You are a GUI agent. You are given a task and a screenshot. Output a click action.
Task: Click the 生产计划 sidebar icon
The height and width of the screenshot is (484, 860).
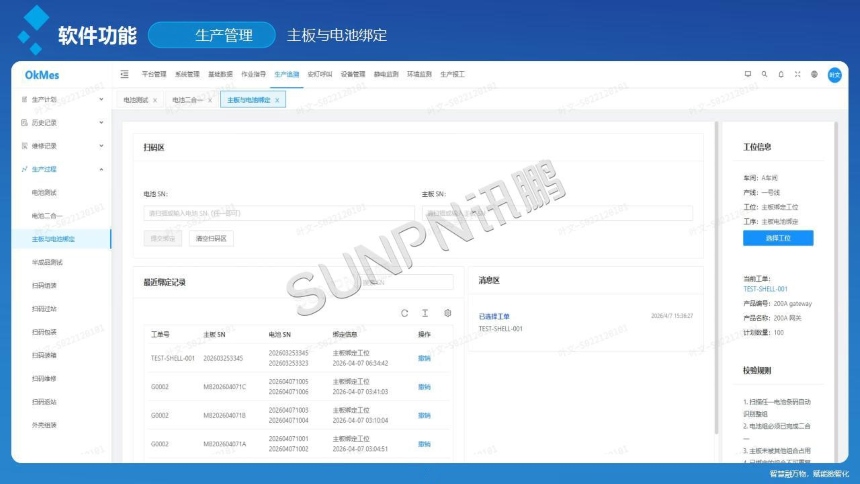(24, 99)
